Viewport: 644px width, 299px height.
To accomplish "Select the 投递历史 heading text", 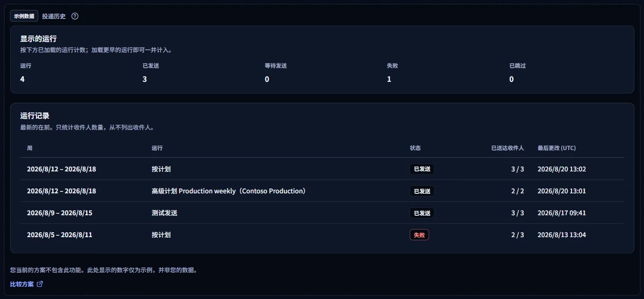I will 54,16.
